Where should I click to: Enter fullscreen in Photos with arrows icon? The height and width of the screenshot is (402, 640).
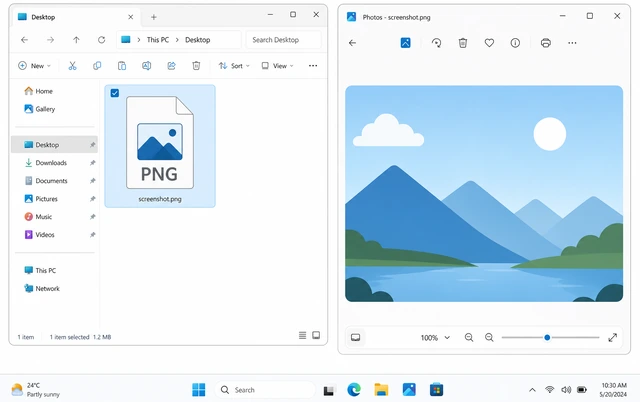[613, 338]
